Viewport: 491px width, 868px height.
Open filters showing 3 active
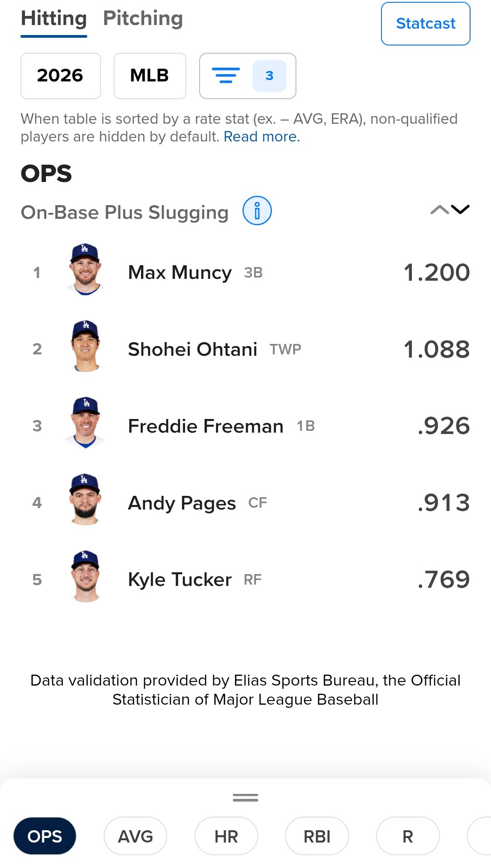tap(248, 76)
